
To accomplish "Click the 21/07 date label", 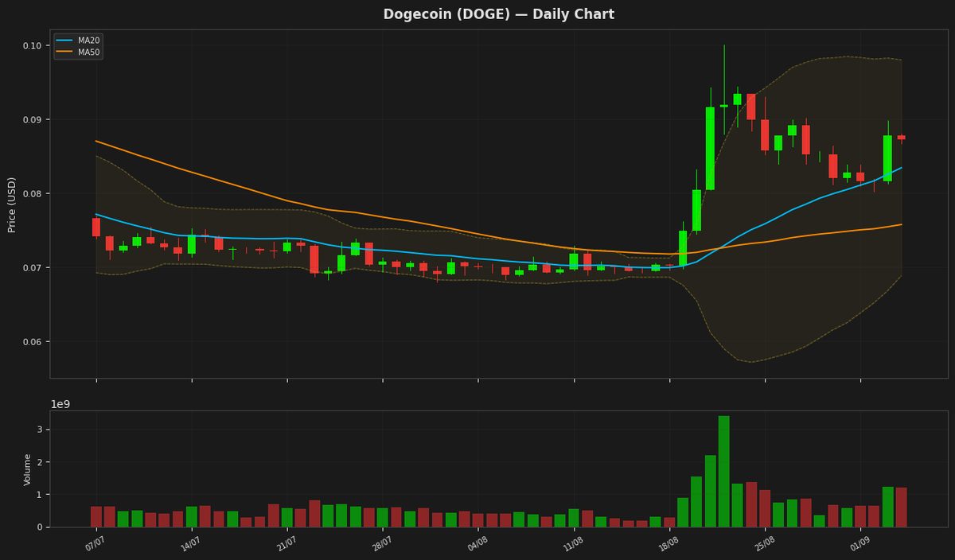I will 286,544.
